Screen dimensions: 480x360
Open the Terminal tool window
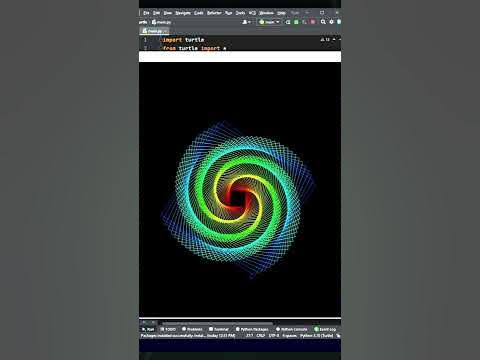[219, 329]
